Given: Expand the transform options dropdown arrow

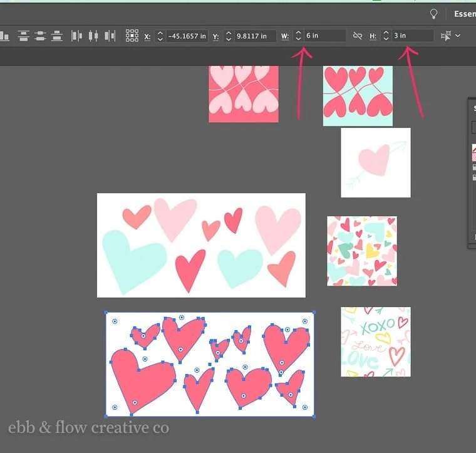Looking at the screenshot, I should click(458, 36).
